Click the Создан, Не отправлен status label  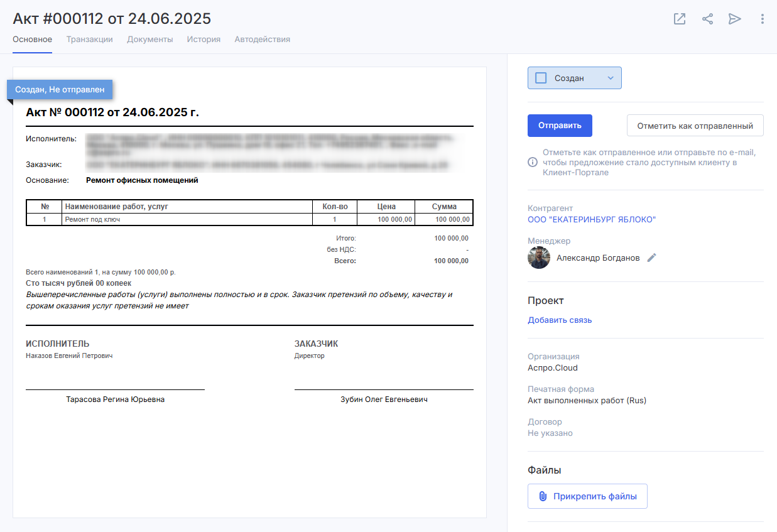pos(60,89)
